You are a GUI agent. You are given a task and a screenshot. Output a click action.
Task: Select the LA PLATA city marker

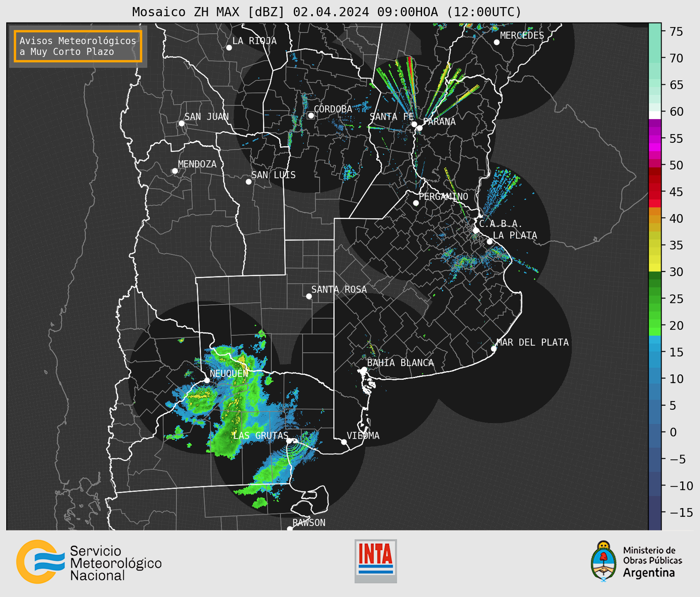click(490, 242)
